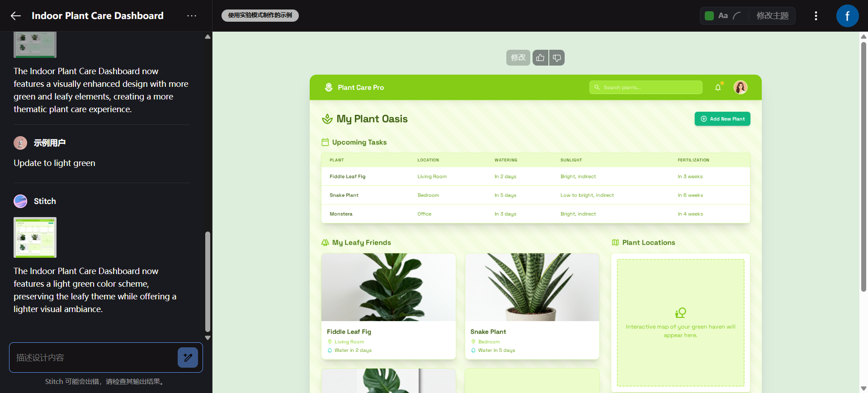This screenshot has height=393, width=868.
Task: Click the 修改 button above the design
Action: point(518,57)
